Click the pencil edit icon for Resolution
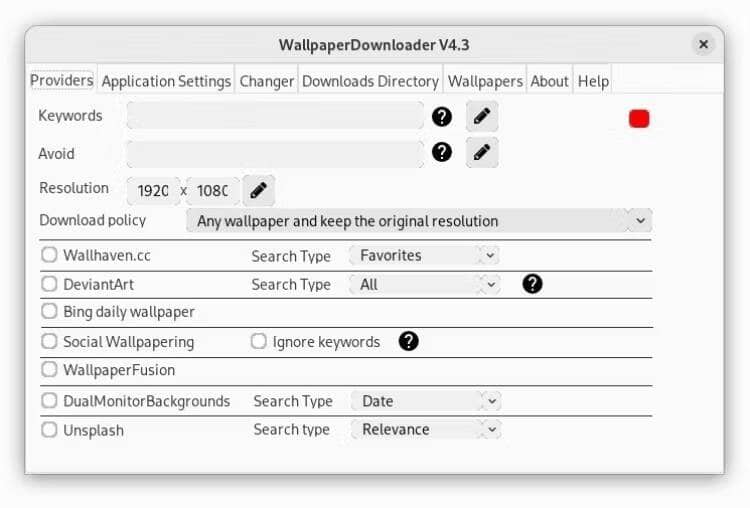 coord(258,190)
